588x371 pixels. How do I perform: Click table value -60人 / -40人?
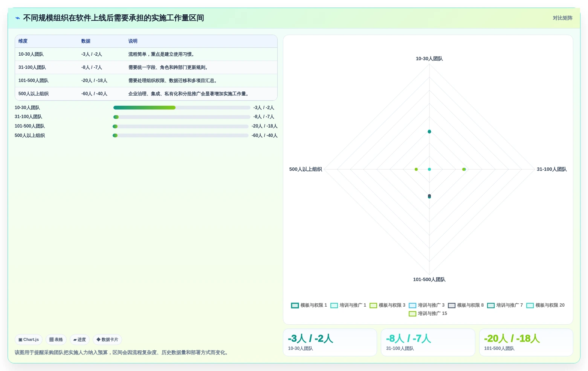pos(94,94)
